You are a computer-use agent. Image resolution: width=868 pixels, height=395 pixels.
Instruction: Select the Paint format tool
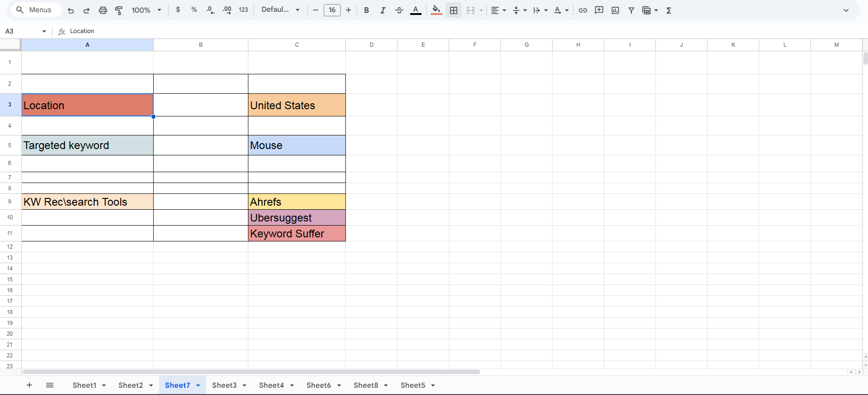pyautogui.click(x=119, y=10)
